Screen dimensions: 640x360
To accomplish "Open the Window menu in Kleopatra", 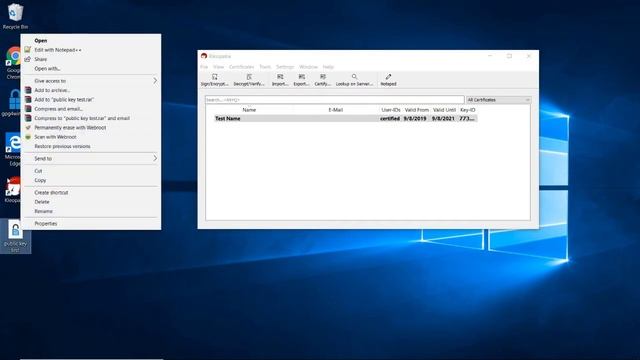I will tap(308, 67).
